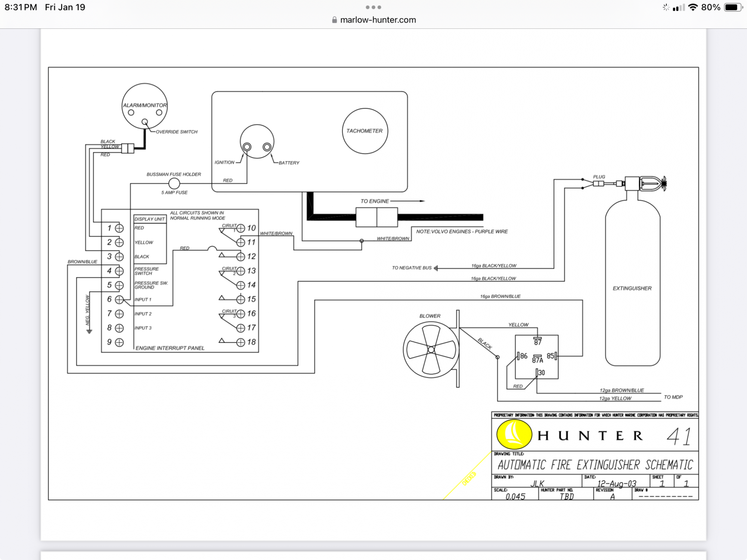Image resolution: width=747 pixels, height=560 pixels.
Task: Tap the cellular signal bars icon
Action: [679, 7]
